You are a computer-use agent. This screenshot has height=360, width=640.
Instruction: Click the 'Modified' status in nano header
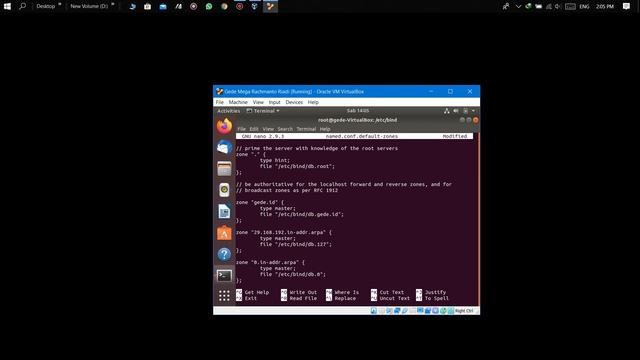[x=455, y=136]
